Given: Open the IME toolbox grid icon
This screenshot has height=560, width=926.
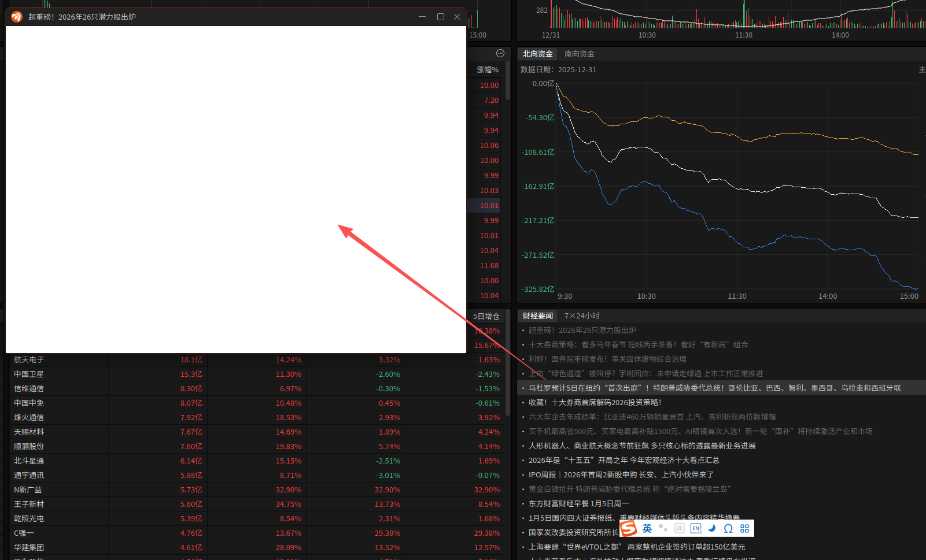Looking at the screenshot, I should coord(744,528).
